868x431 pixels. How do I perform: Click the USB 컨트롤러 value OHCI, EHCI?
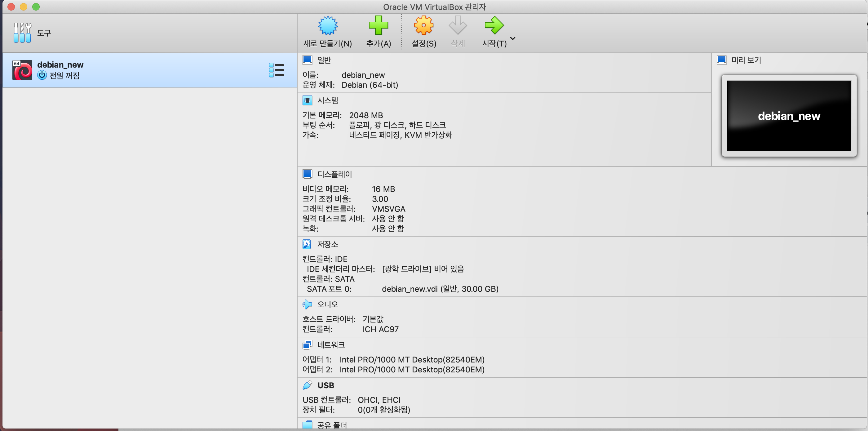pyautogui.click(x=379, y=400)
